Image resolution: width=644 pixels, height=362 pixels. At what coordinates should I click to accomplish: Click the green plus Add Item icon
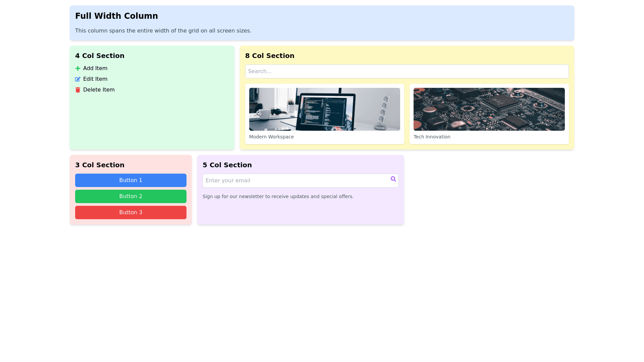(78, 68)
